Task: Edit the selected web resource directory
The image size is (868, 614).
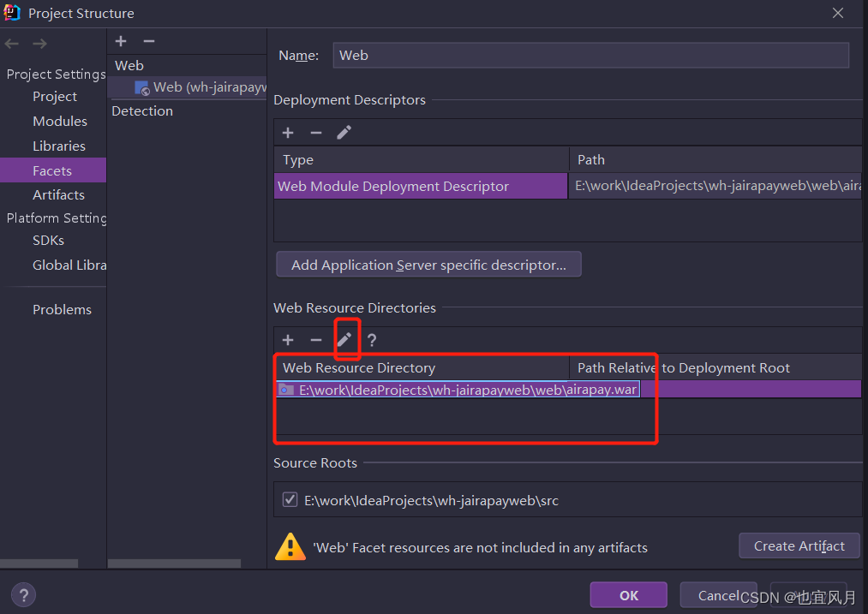Action: click(344, 340)
